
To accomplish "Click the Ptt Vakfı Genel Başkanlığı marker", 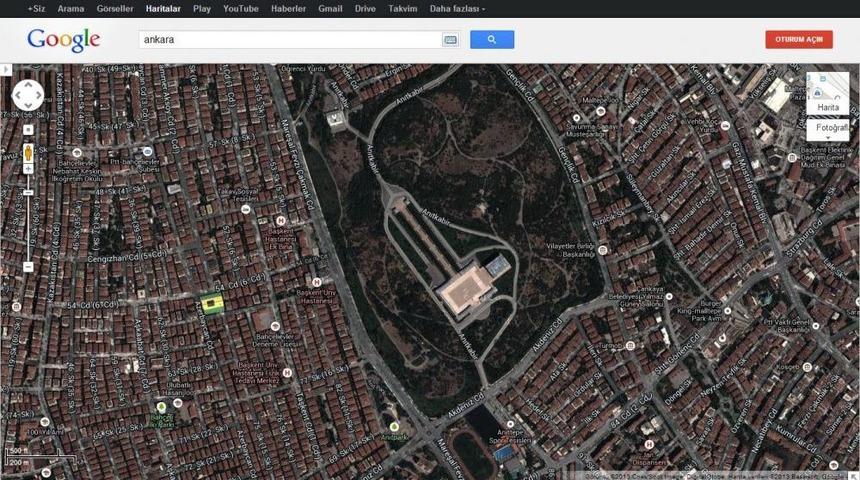I will click(816, 326).
